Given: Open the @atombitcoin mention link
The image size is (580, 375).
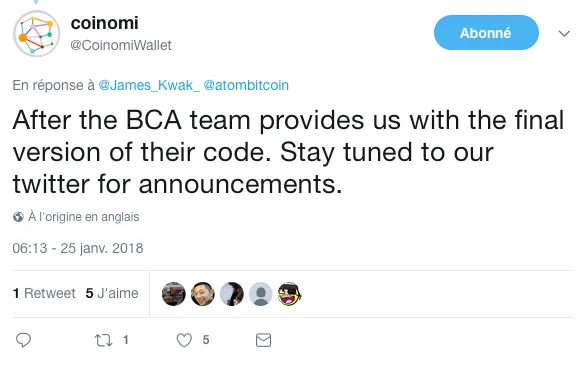Looking at the screenshot, I should coord(246,85).
